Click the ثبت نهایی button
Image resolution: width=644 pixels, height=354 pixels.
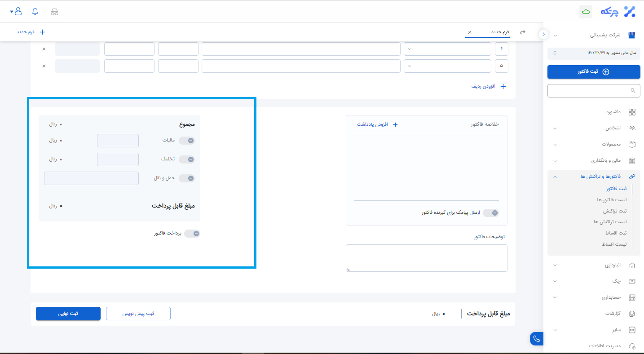pos(68,314)
